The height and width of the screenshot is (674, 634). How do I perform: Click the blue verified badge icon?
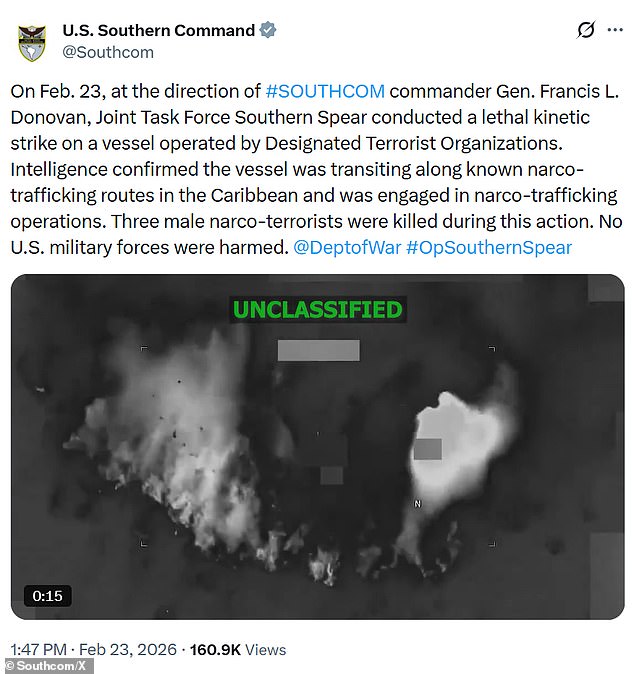point(268,31)
